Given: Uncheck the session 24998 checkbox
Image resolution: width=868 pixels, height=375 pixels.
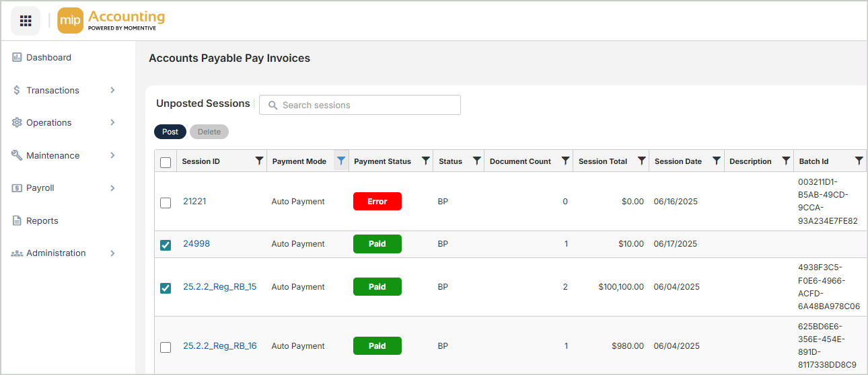Looking at the screenshot, I should [166, 245].
